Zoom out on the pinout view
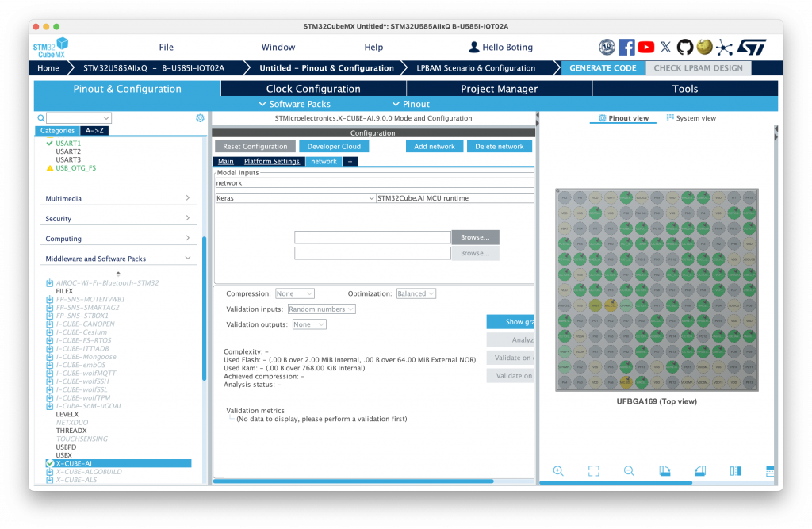The width and height of the screenshot is (812, 529). (x=629, y=470)
